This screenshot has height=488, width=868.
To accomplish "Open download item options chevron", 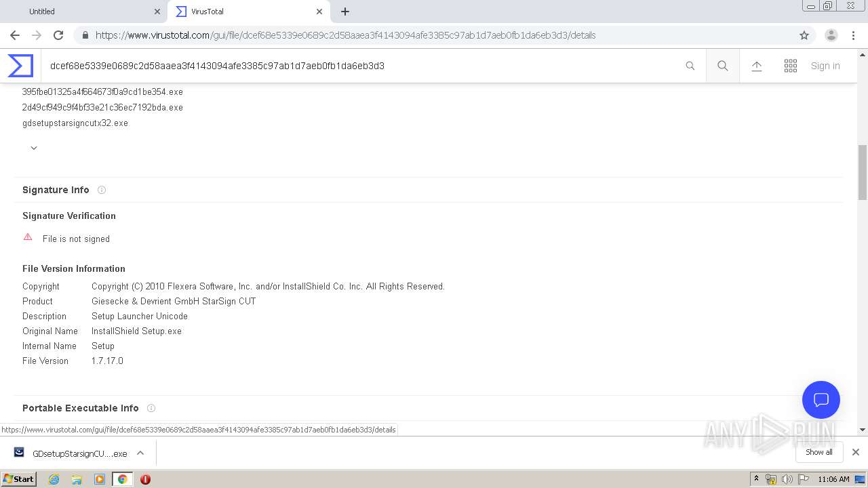I will coord(140,453).
